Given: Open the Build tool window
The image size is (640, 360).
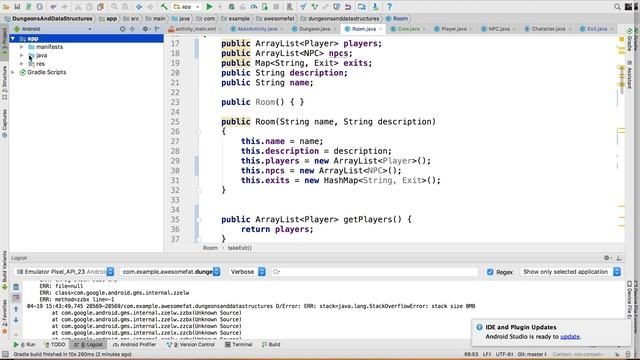Looking at the screenshot, I should [271, 345].
